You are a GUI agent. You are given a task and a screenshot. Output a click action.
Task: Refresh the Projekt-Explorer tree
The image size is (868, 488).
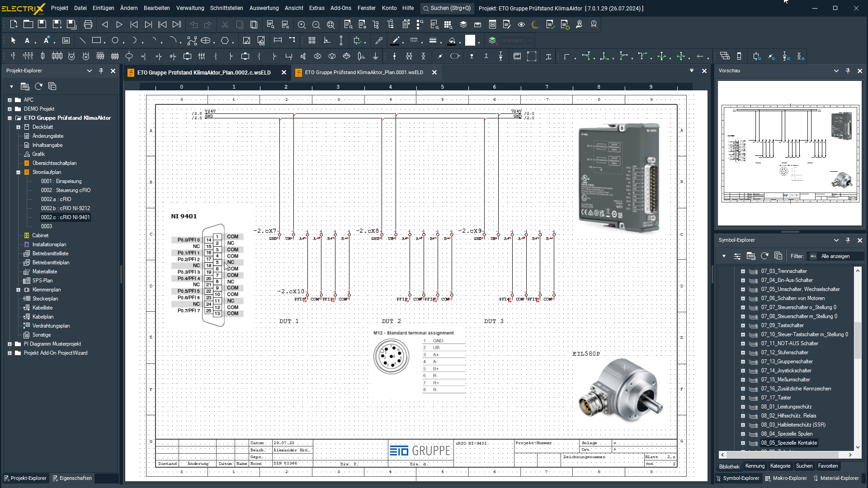coord(39,86)
